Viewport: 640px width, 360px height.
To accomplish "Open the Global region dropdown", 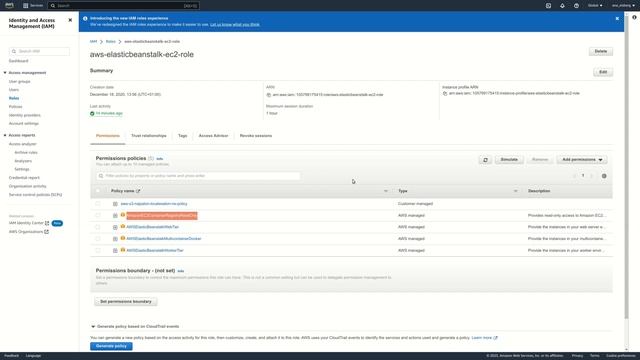I will point(595,6).
